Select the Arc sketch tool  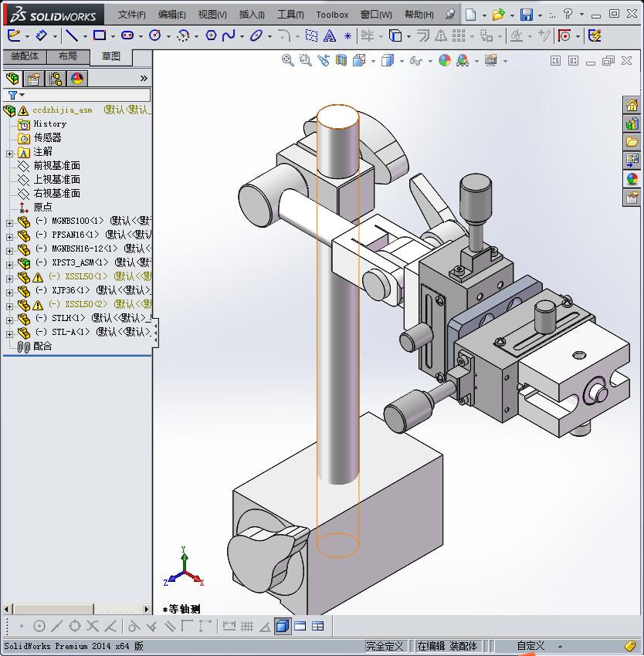pyautogui.click(x=183, y=36)
